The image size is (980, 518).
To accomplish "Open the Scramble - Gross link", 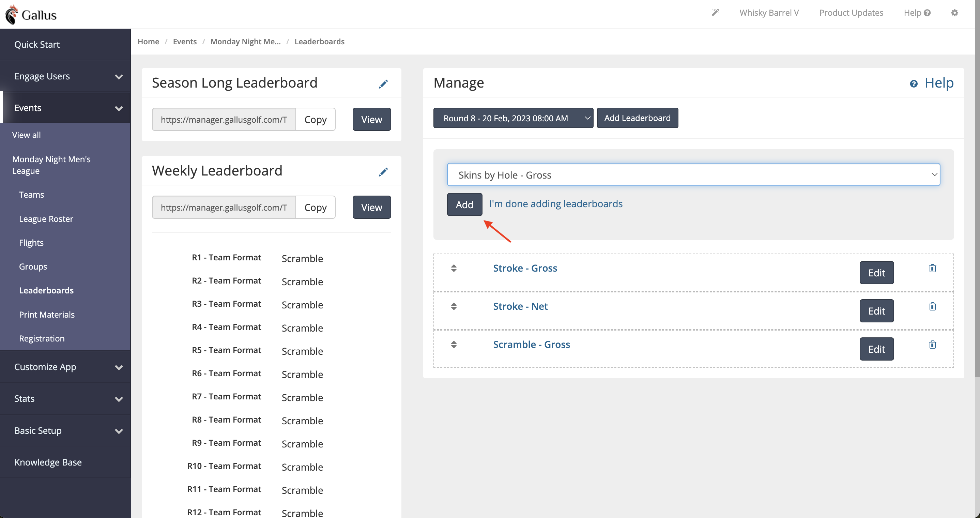I will [532, 344].
